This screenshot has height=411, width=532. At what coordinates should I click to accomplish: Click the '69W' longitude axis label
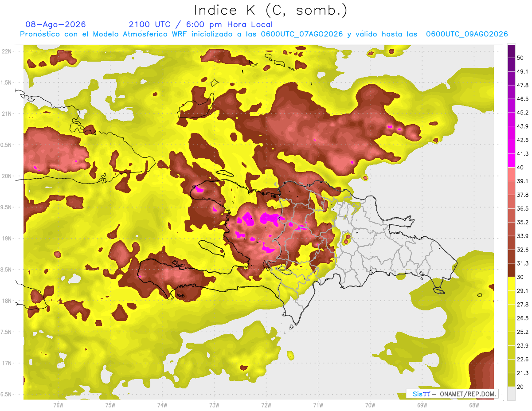(x=422, y=405)
